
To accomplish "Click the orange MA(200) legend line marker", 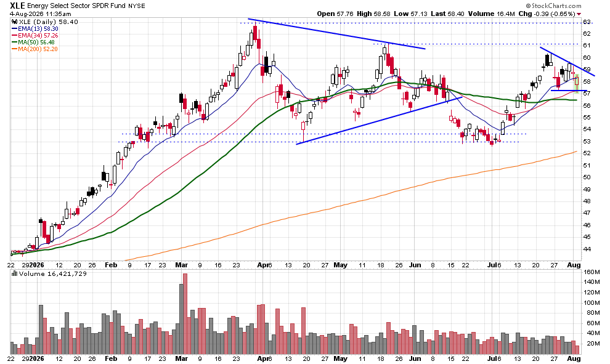I will pyautogui.click(x=14, y=49).
